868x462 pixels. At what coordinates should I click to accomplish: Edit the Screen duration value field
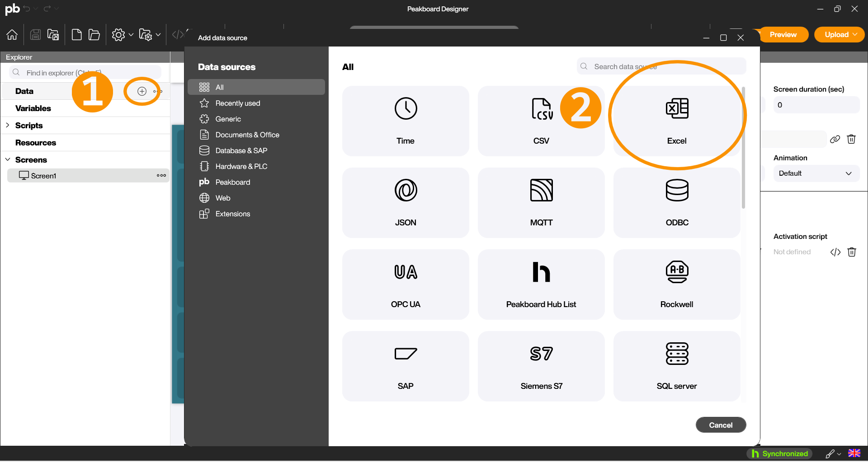[x=816, y=105]
